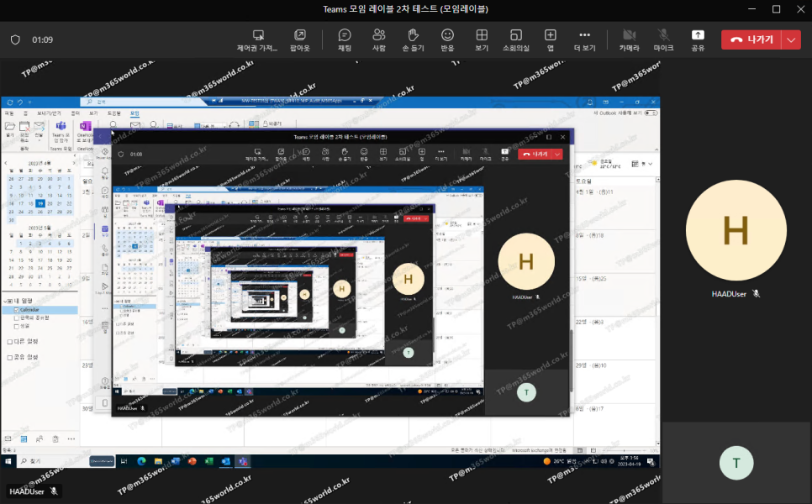
Task: Open Tasks icon in shared Outlook navigation bar
Action: [x=55, y=438]
